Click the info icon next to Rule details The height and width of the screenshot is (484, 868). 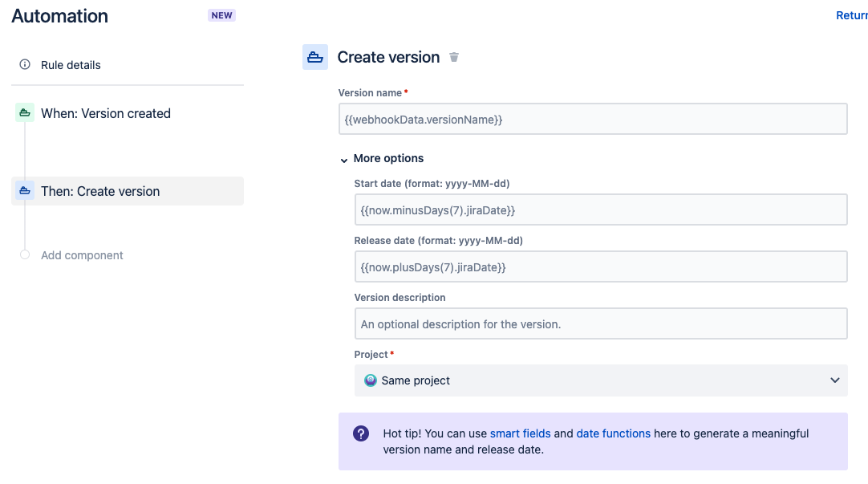[x=25, y=65]
